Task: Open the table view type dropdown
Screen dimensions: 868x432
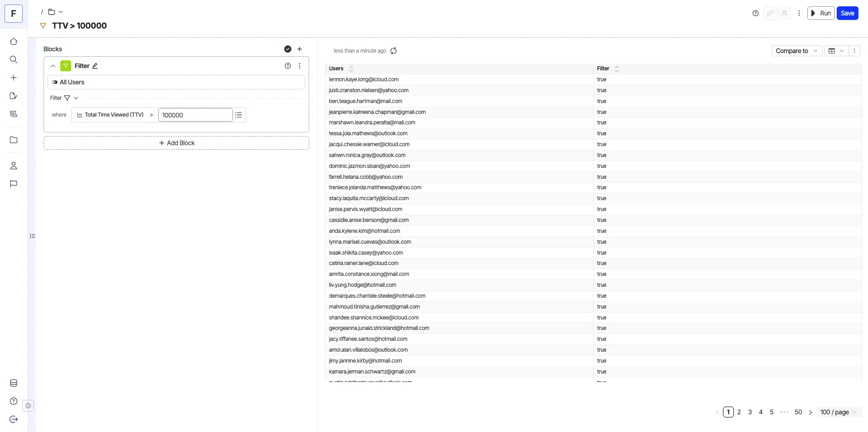Action: 836,51
